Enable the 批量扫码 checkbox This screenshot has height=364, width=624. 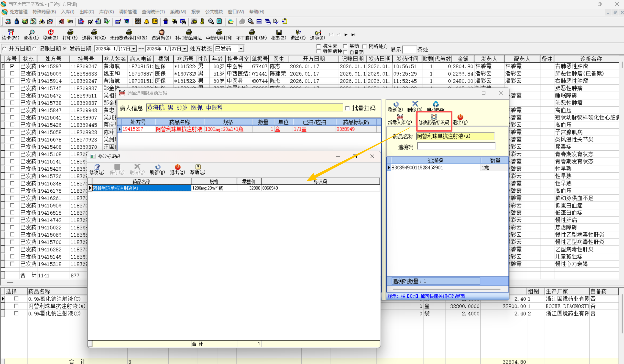[x=347, y=108]
